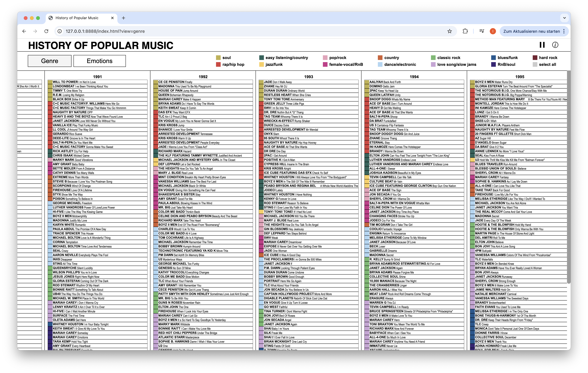Click the 1992 column heading
Viewport: 588px width, 373px height.
[203, 77]
